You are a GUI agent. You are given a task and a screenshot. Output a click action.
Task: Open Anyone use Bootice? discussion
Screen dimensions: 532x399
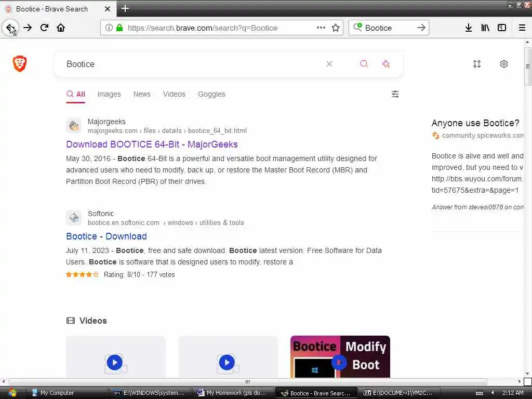[475, 123]
